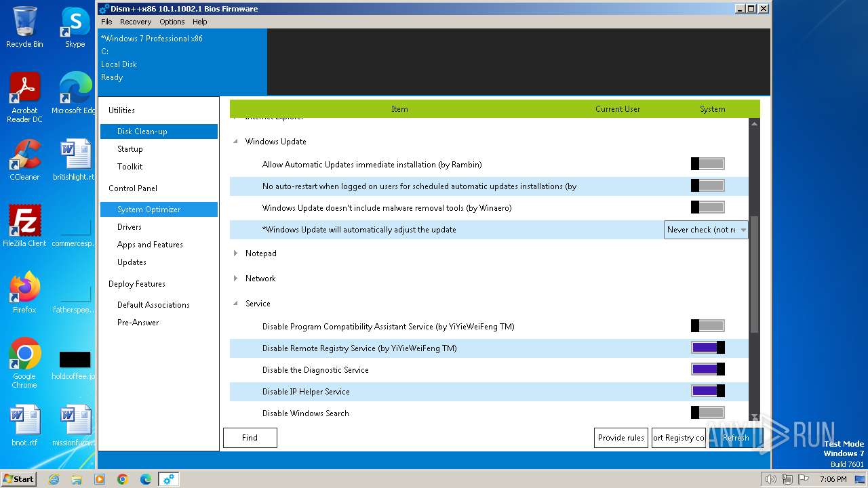Open Chrome from the taskbar
The height and width of the screenshot is (488, 868).
(123, 479)
